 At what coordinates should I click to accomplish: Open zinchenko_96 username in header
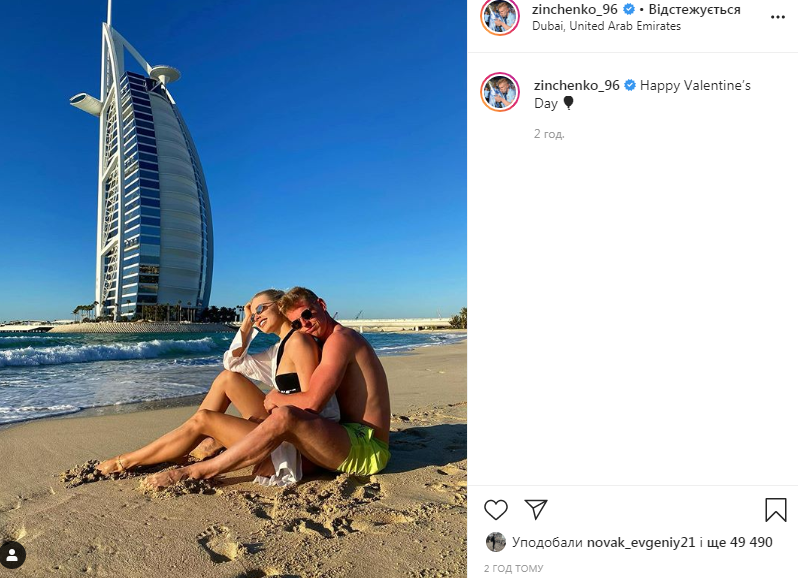tap(575, 9)
